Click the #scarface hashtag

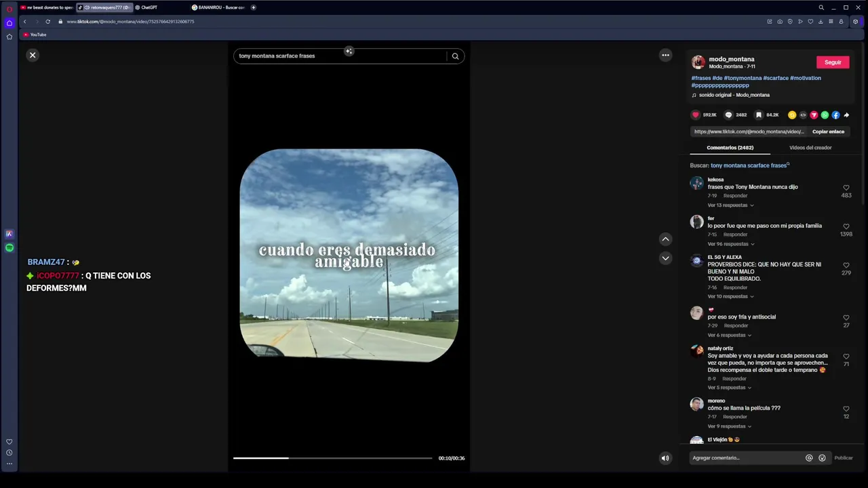pyautogui.click(x=776, y=78)
